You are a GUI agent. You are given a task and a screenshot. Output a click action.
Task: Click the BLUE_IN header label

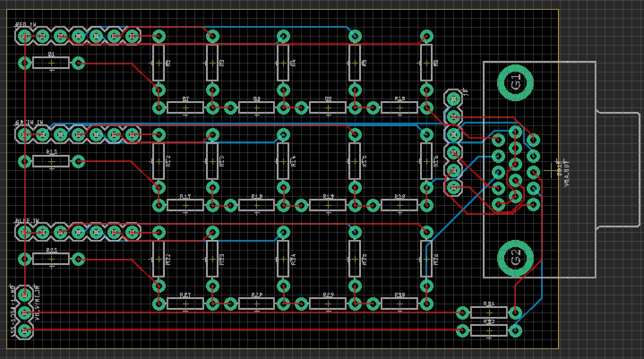(x=27, y=221)
